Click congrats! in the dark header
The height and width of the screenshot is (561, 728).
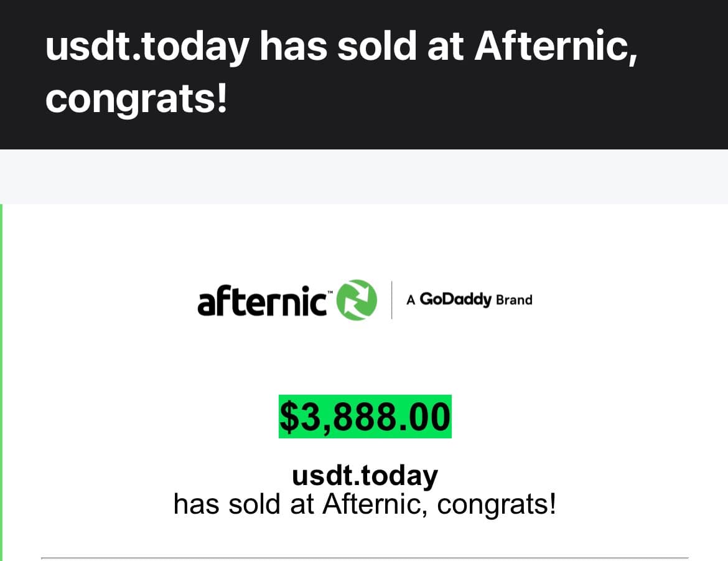[x=136, y=98]
